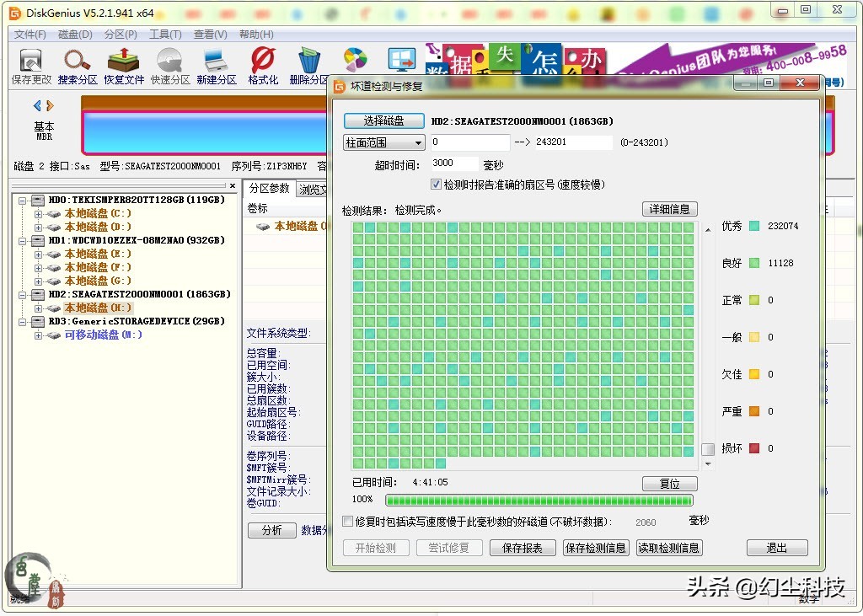
Task: Collapse the HD0 disk tree node
Action: (x=23, y=201)
